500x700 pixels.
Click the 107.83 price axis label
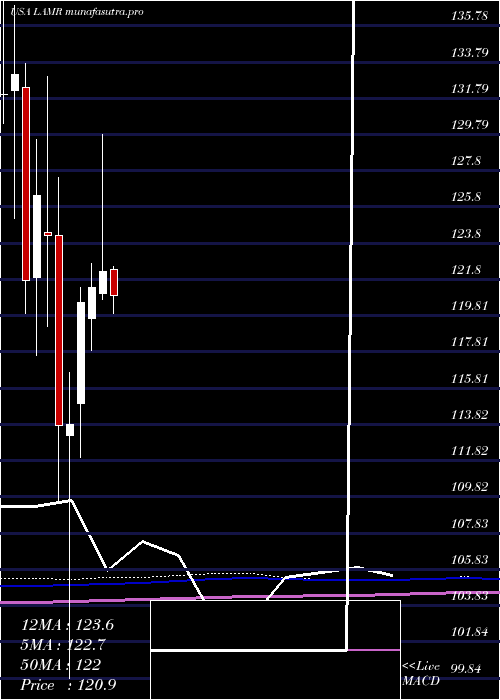point(469,523)
